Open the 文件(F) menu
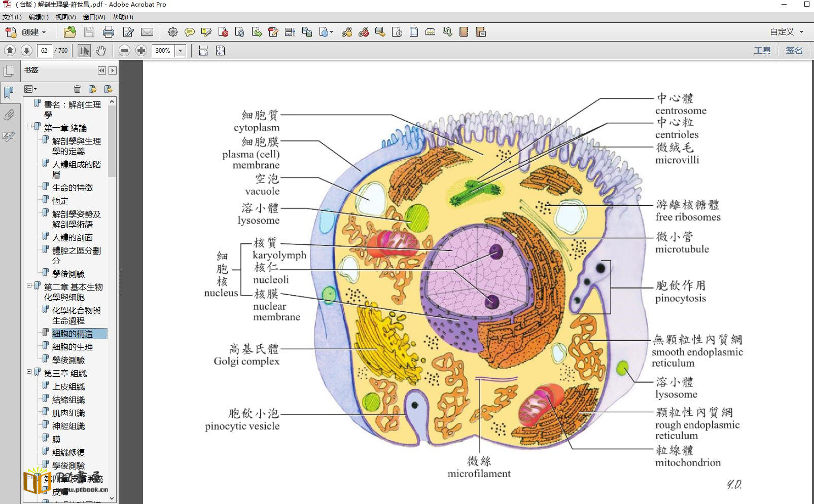The height and width of the screenshot is (504, 814). [x=12, y=17]
